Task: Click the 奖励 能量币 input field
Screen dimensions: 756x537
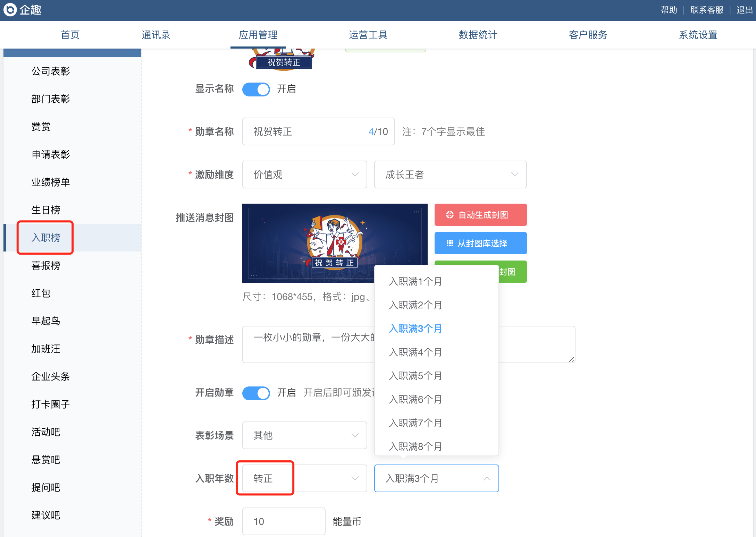Action: (284, 521)
